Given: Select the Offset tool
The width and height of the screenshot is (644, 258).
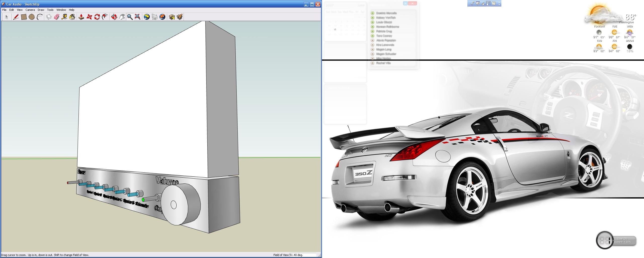Looking at the screenshot, I should tap(105, 17).
